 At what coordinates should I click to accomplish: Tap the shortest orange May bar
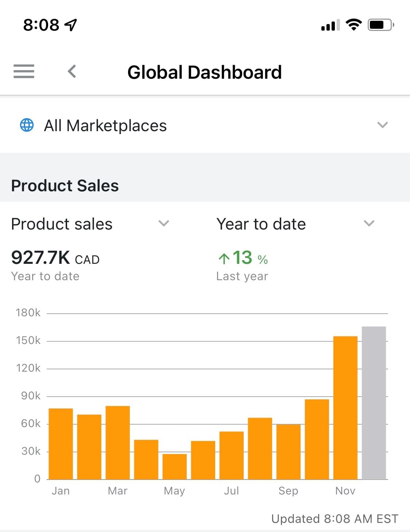(174, 466)
